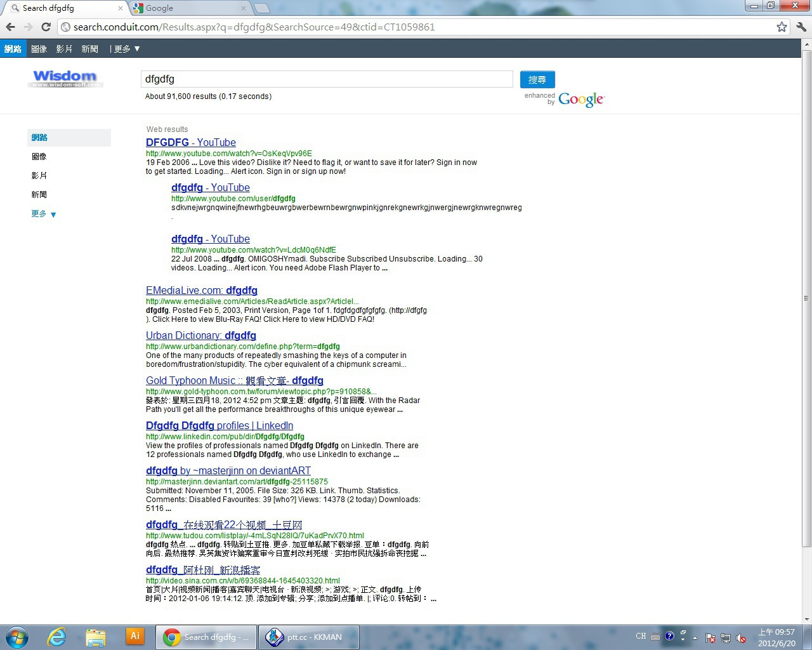Show hidden system tray icons

pyautogui.click(x=695, y=638)
